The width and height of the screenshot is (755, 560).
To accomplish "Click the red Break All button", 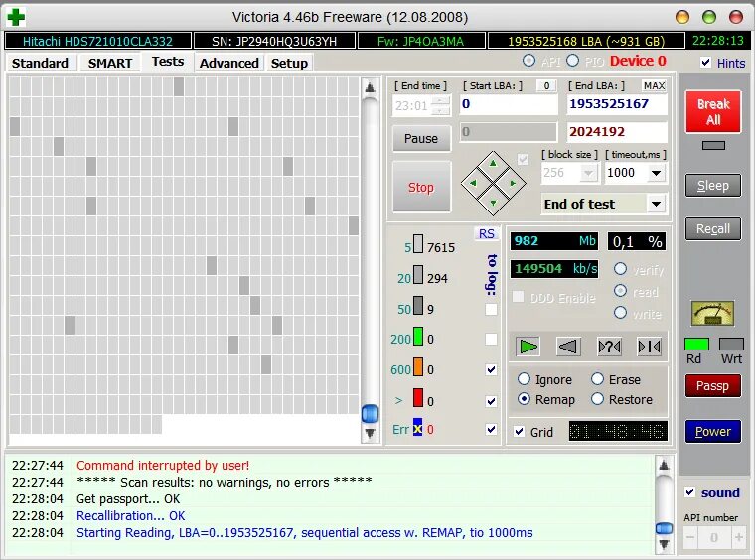I will point(713,111).
